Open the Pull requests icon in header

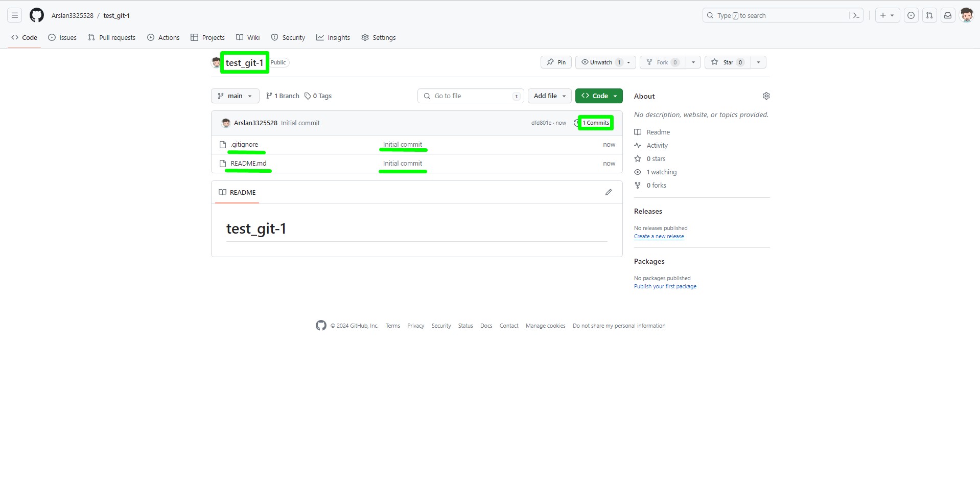[x=929, y=15]
